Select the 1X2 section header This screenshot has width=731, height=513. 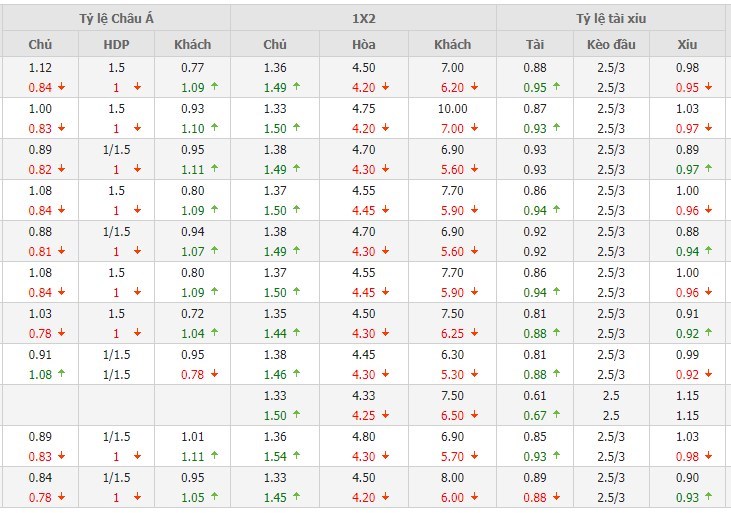click(363, 18)
